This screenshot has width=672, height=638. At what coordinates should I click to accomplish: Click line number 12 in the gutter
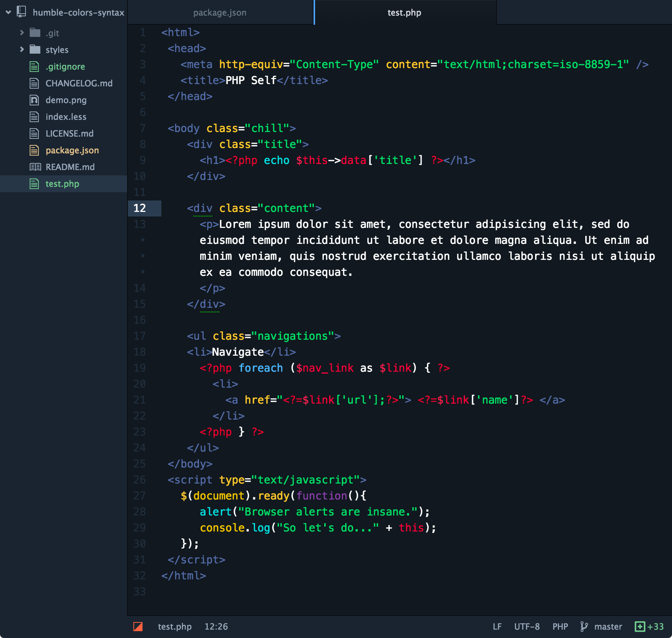pyautogui.click(x=140, y=208)
